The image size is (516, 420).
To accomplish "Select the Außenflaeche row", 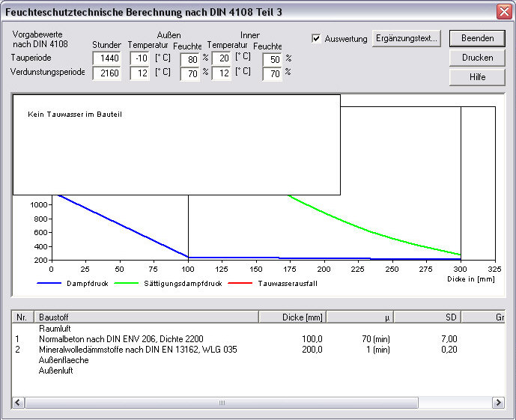I will click(x=258, y=360).
